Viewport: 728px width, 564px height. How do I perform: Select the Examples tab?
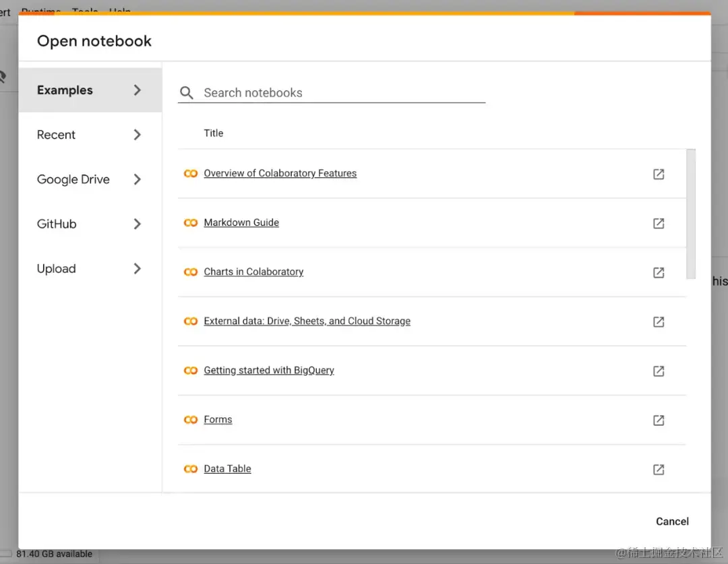click(x=90, y=90)
